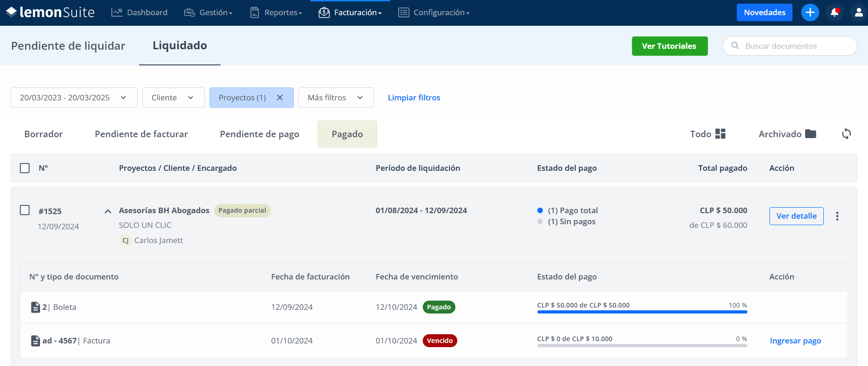
Task: Click the Ingresar pago link
Action: [x=795, y=341]
